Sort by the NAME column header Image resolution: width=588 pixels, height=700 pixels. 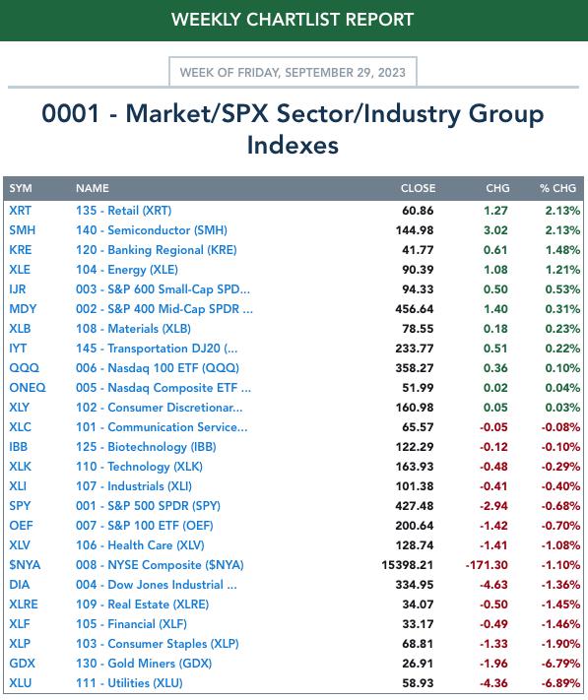tap(93, 188)
